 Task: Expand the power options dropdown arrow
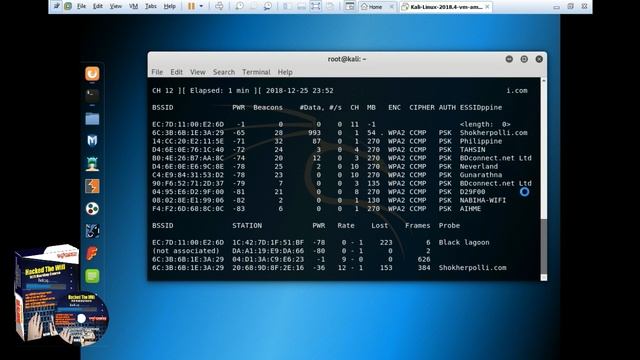coord(201,6)
